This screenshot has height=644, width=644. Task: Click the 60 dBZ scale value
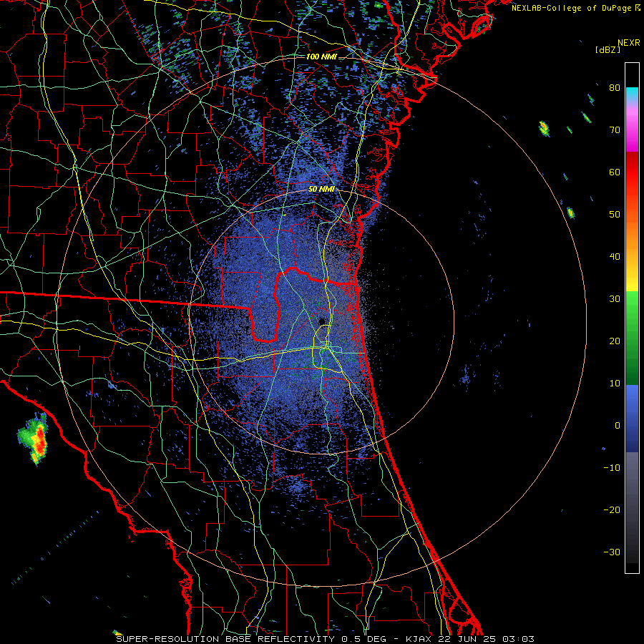tap(615, 172)
